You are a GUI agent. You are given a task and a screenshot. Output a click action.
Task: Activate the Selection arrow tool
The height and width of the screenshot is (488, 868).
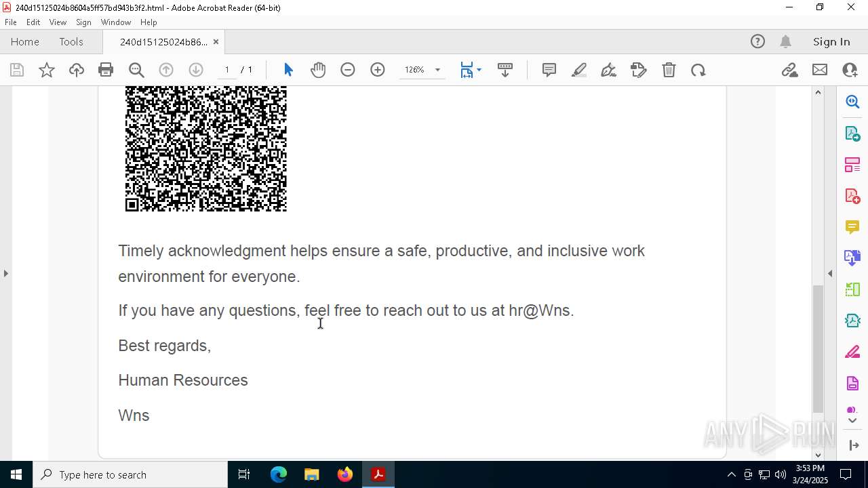click(288, 70)
